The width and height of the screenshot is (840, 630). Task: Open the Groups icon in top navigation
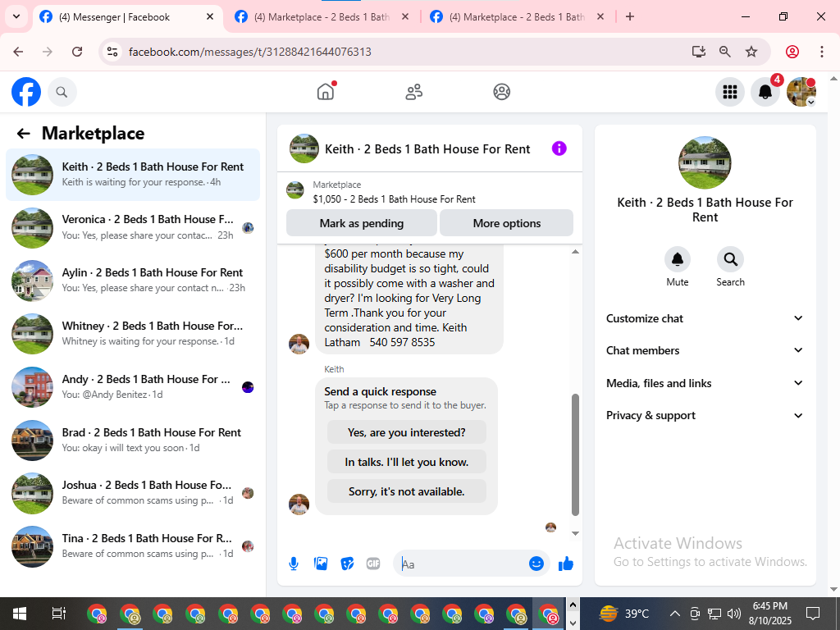501,92
